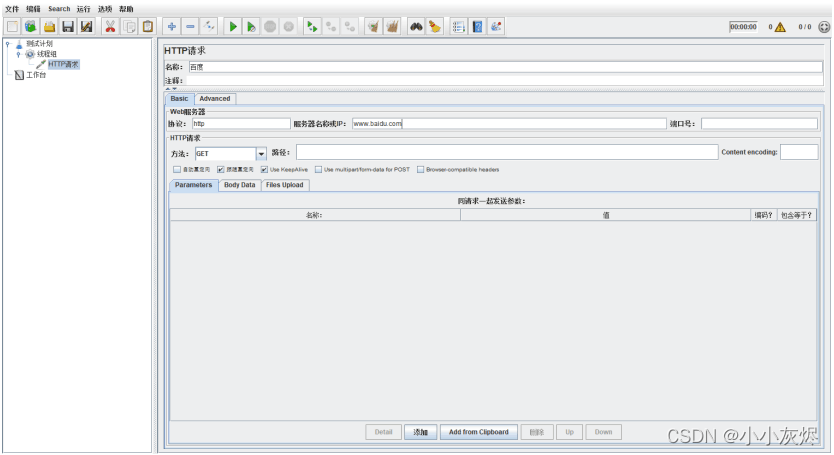The height and width of the screenshot is (455, 834).
Task: Select 测试计划 in the tree
Action: pyautogui.click(x=39, y=44)
